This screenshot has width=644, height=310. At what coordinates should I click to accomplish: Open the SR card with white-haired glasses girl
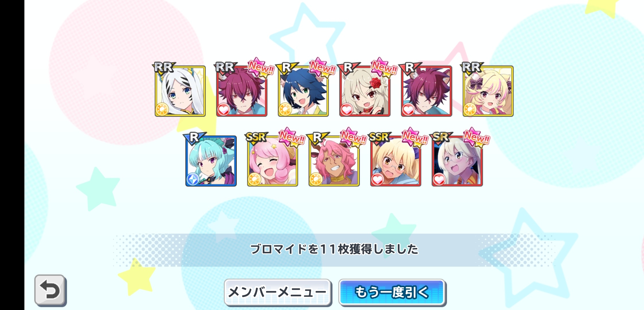click(x=457, y=161)
